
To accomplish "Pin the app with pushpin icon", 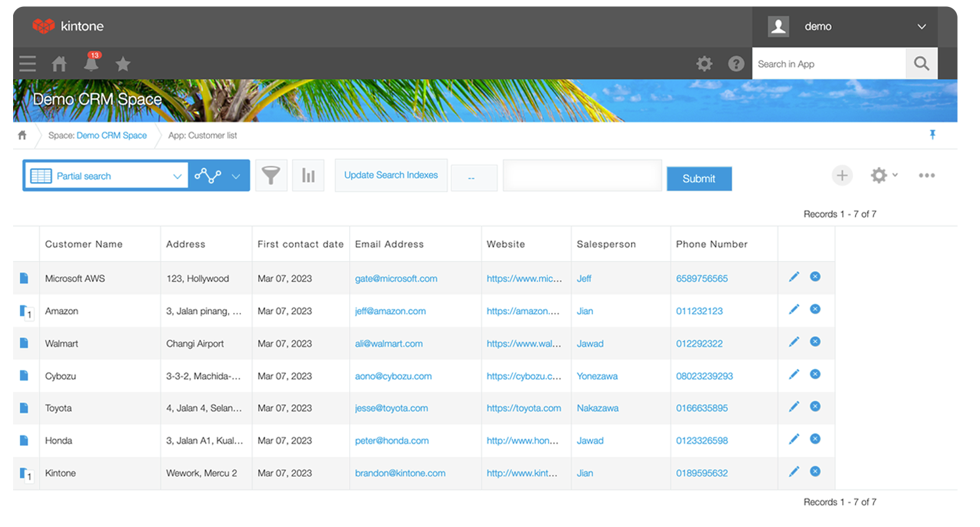I will (x=933, y=135).
